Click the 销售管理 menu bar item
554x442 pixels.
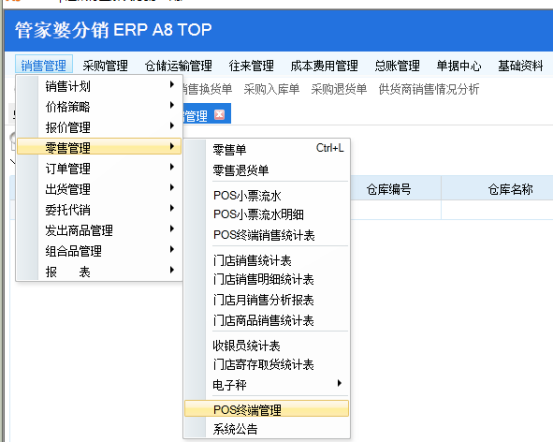pyautogui.click(x=44, y=65)
